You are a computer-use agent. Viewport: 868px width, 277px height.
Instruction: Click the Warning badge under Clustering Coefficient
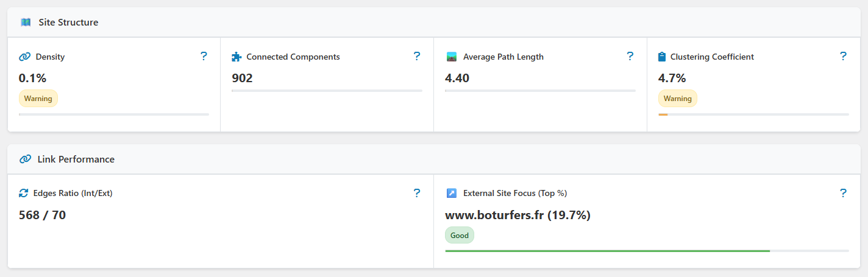678,99
